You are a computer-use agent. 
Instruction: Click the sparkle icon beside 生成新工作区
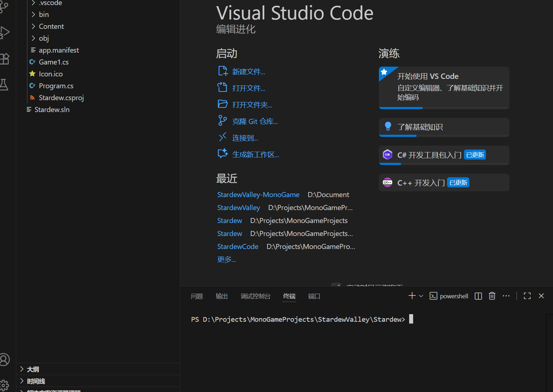coord(223,153)
